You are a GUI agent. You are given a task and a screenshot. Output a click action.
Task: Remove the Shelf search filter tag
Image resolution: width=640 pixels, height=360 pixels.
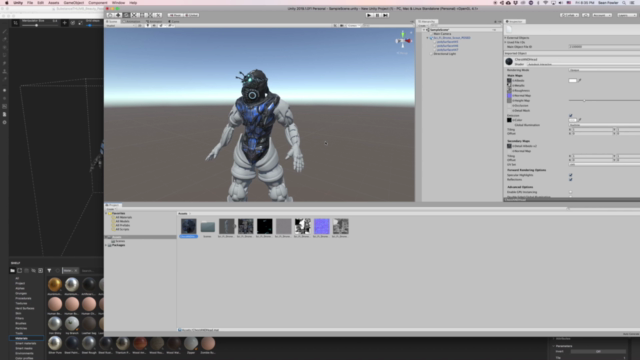[76, 271]
